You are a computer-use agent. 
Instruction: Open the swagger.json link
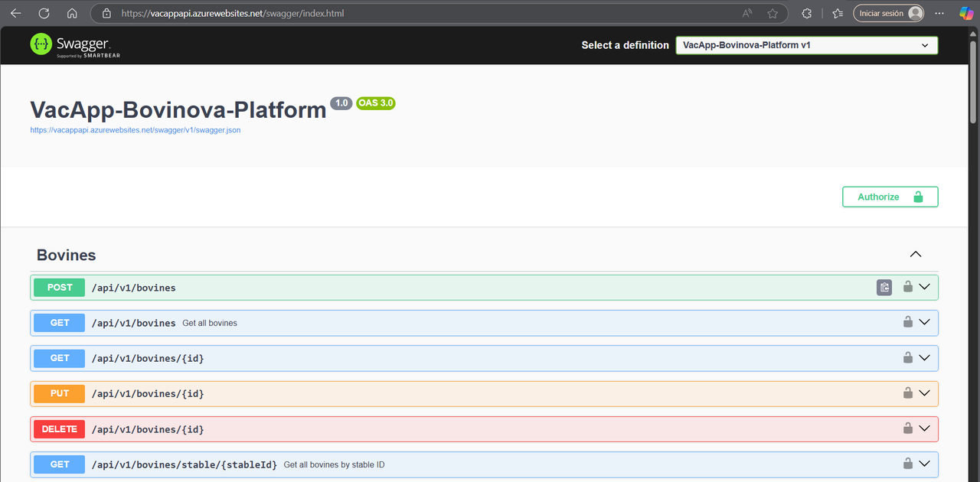coord(136,130)
